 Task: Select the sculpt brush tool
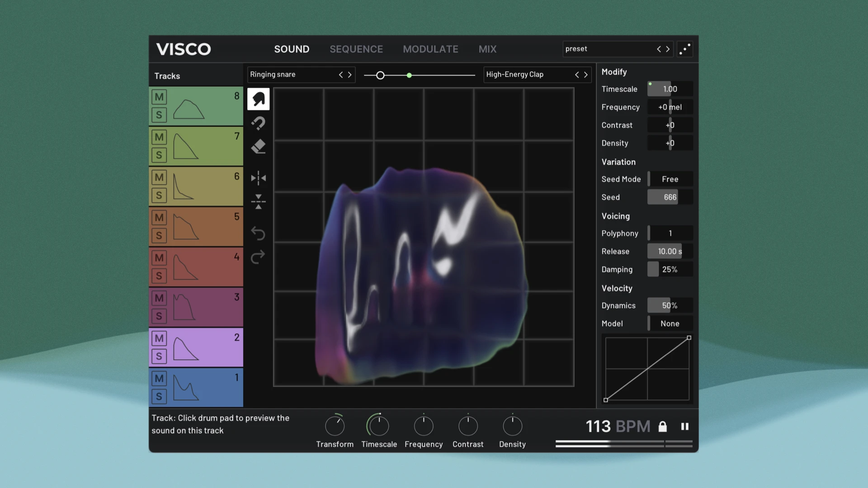tap(258, 99)
